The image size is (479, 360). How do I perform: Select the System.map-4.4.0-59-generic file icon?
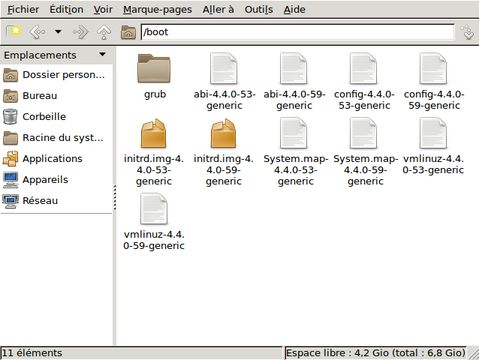point(363,133)
